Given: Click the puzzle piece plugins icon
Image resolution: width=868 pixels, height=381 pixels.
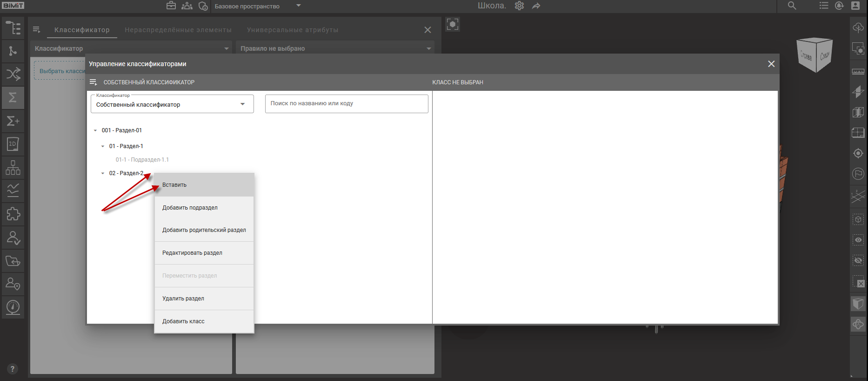Looking at the screenshot, I should coord(13,214).
